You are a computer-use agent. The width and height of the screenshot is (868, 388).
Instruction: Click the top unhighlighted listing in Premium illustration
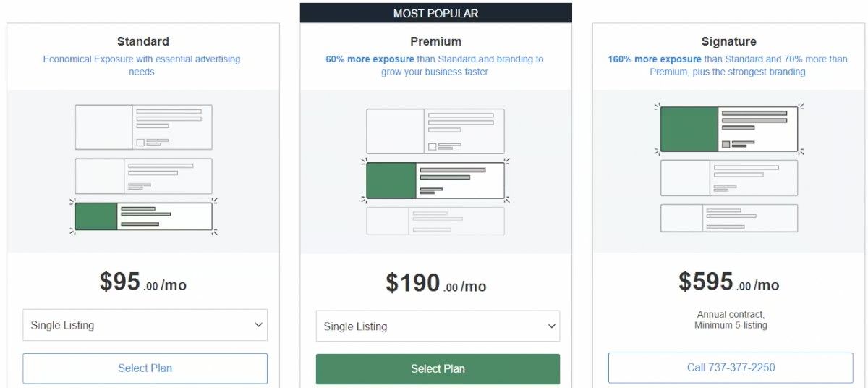(x=435, y=131)
